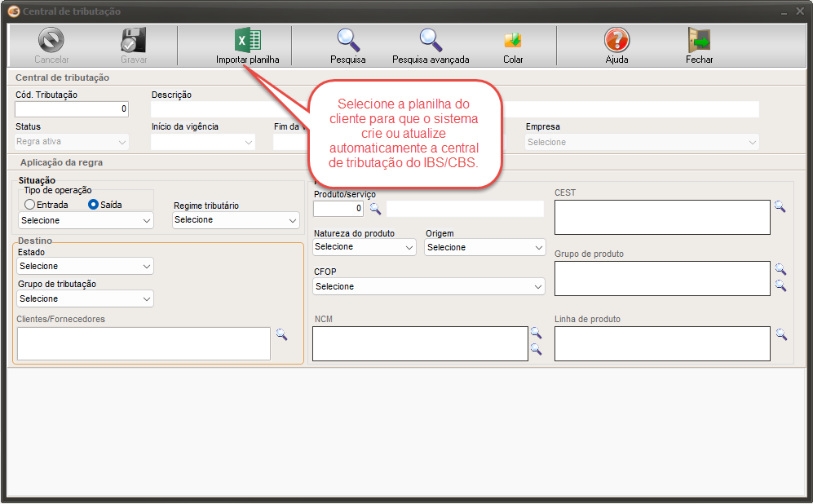Select the Pesquisa magnifier icon
The width and height of the screenshot is (813, 504).
coord(346,39)
